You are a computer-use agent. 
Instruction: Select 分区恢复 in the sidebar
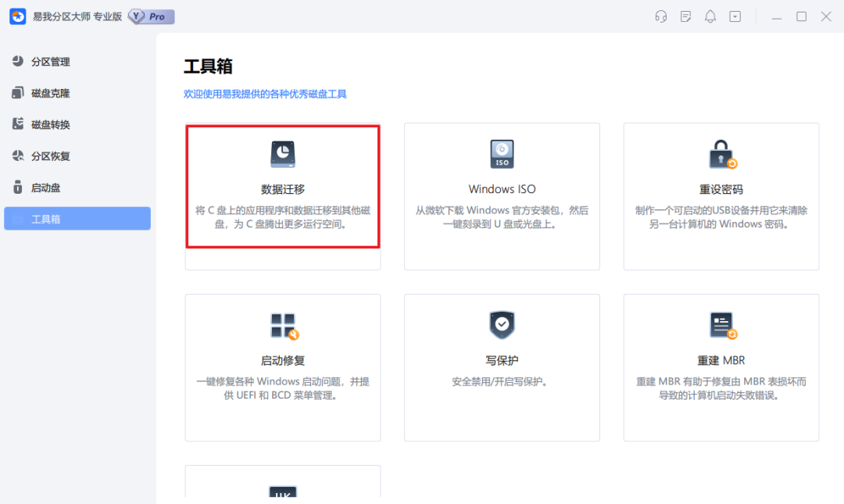pos(77,156)
